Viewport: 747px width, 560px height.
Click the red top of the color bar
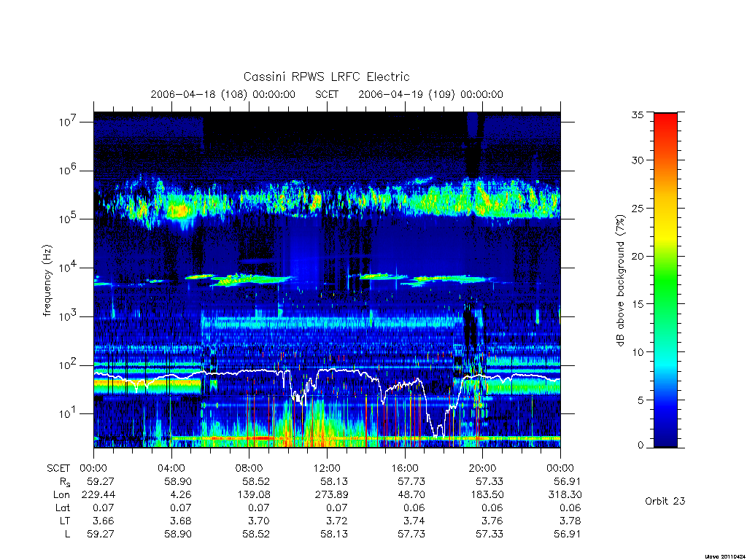tap(665, 124)
